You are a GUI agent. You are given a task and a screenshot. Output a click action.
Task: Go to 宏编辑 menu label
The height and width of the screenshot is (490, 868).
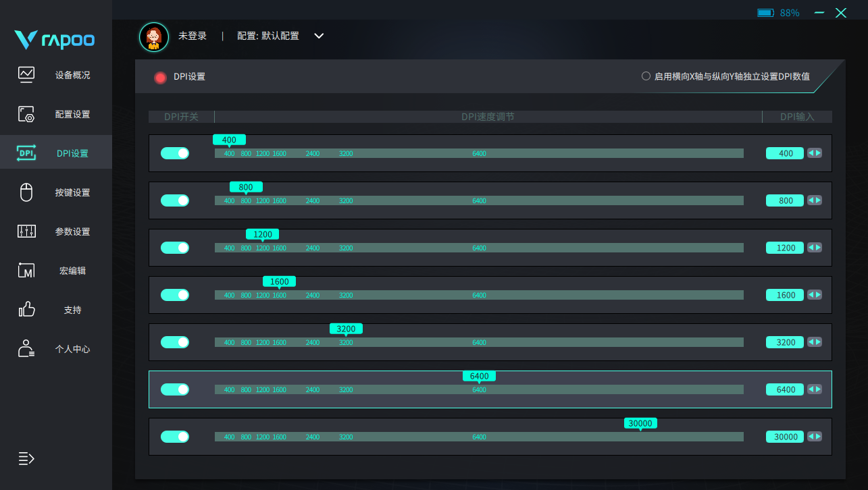click(73, 271)
